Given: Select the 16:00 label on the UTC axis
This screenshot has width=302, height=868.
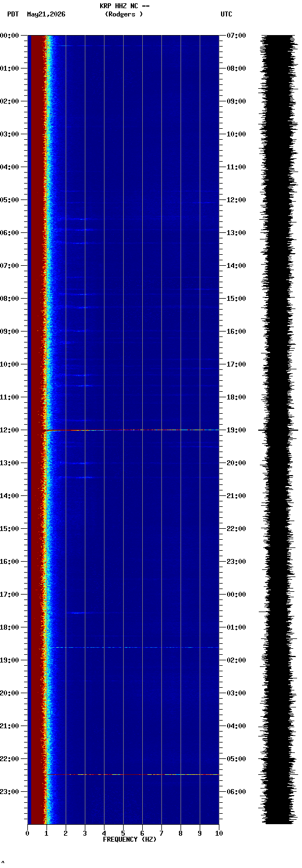Looking at the screenshot, I should [x=236, y=332].
